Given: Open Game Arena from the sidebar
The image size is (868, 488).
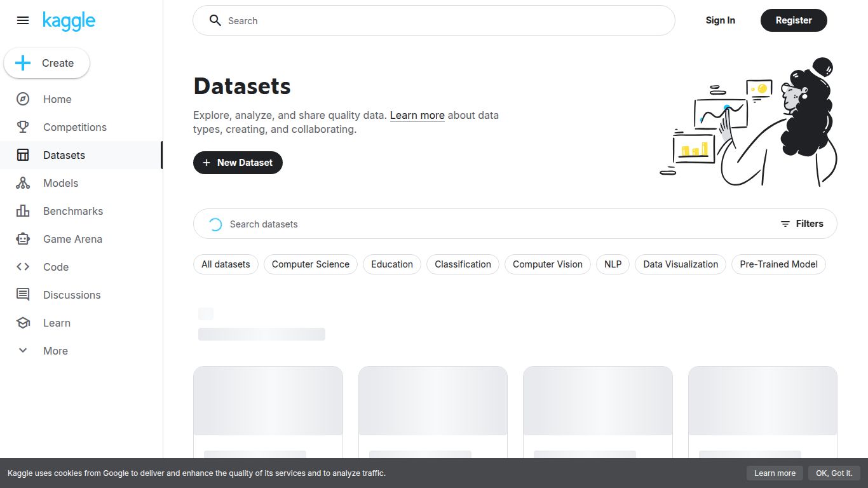Looking at the screenshot, I should point(22,239).
